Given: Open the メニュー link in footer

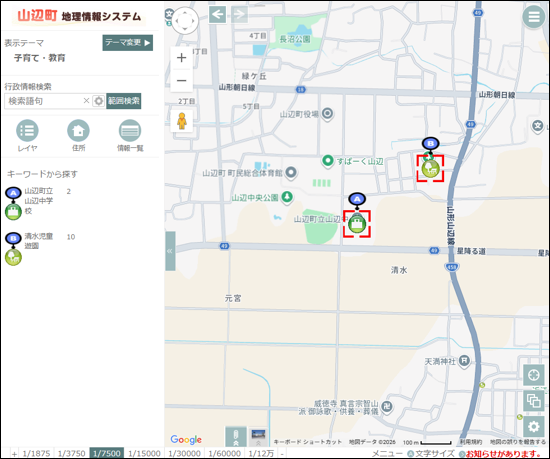Looking at the screenshot, I should click(x=387, y=454).
